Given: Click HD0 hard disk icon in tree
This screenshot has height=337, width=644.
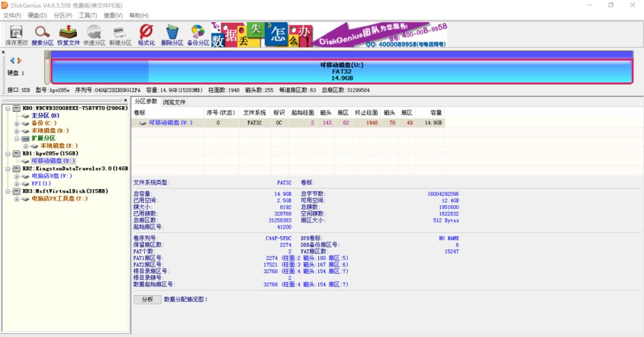Looking at the screenshot, I should (17, 108).
